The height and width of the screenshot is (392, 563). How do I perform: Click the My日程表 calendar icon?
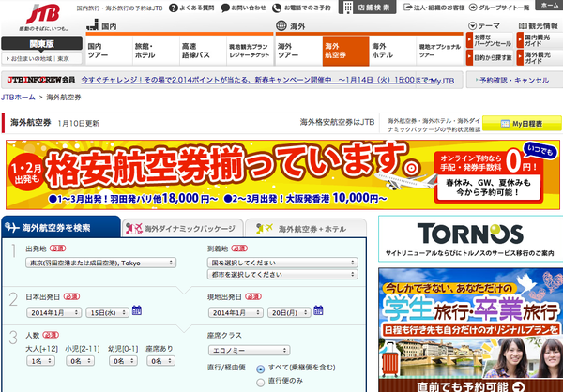(x=505, y=124)
